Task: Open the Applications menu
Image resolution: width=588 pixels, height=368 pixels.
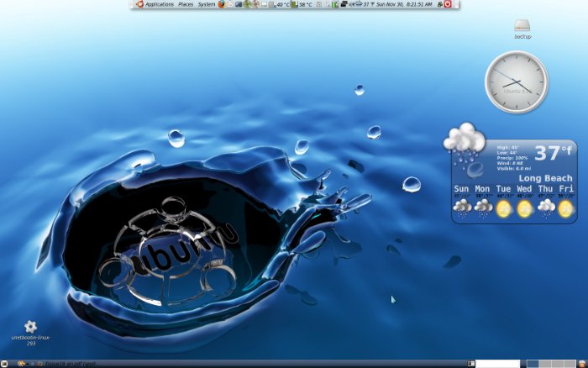Action: coord(159,4)
